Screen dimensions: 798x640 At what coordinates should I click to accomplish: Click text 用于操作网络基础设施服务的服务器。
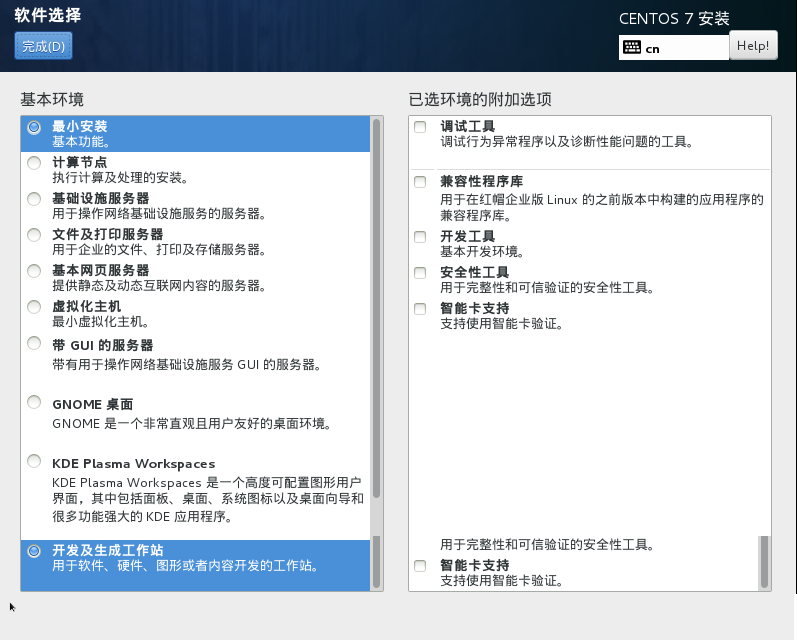[160, 214]
